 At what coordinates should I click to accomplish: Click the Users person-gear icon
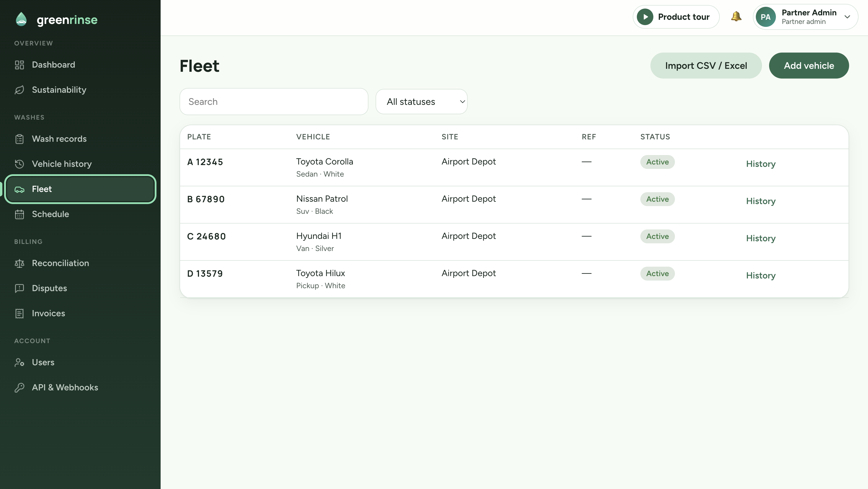[19, 362]
